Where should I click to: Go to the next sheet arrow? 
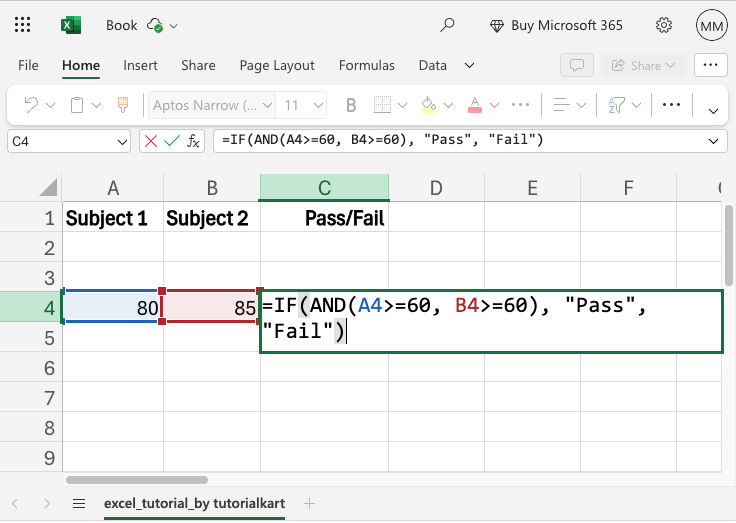(x=46, y=504)
